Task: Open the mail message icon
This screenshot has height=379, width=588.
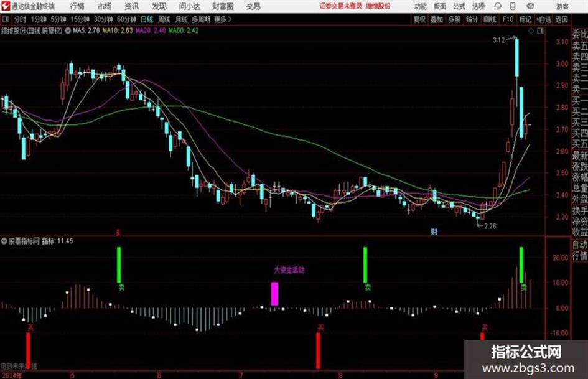Action: (x=530, y=6)
